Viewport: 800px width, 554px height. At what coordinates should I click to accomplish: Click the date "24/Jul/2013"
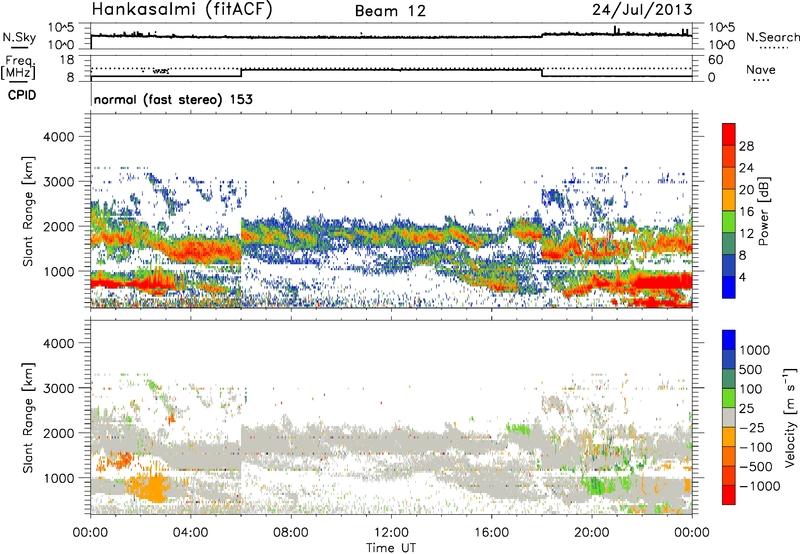[642, 10]
